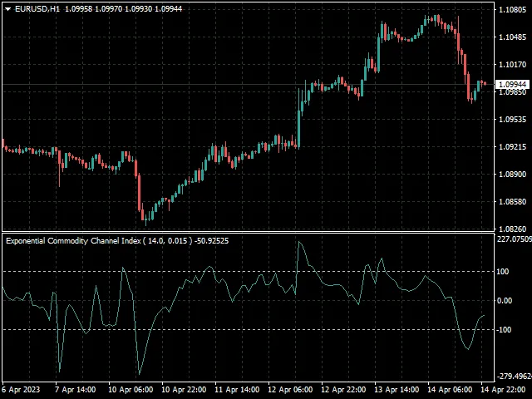Select the 14 Apr 22:00 time label

(x=503, y=389)
